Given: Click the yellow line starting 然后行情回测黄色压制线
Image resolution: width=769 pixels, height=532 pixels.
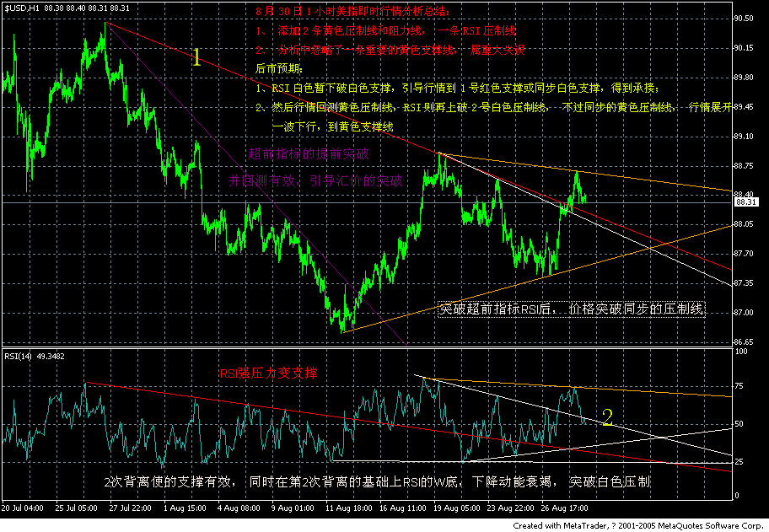Looking at the screenshot, I should point(493,107).
